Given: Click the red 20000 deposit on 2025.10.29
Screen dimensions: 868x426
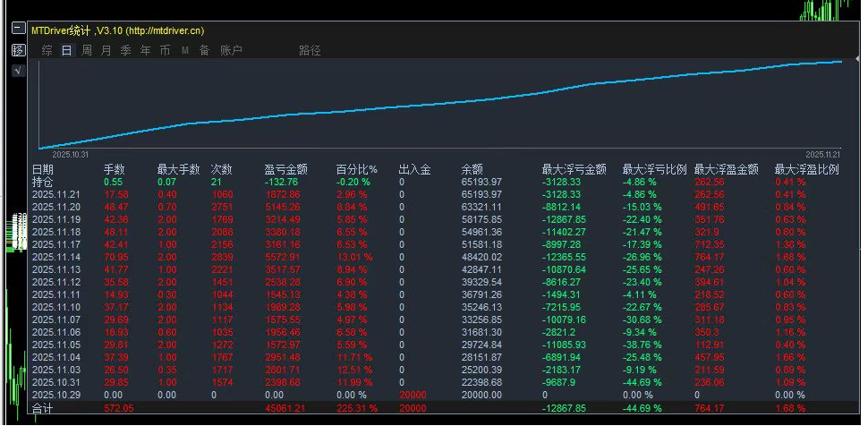Looking at the screenshot, I should tap(413, 395).
